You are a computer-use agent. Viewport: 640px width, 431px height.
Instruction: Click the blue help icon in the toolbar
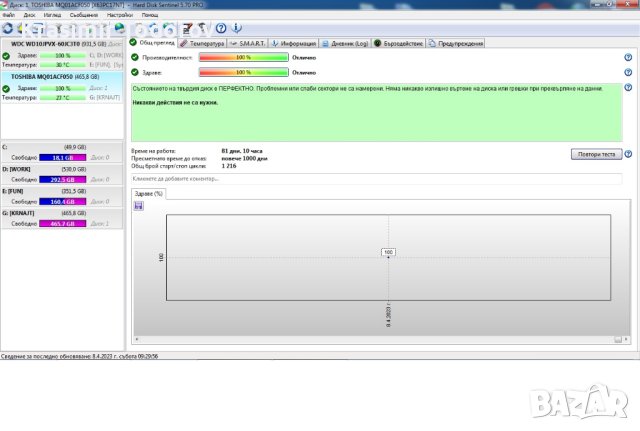pyautogui.click(x=221, y=28)
